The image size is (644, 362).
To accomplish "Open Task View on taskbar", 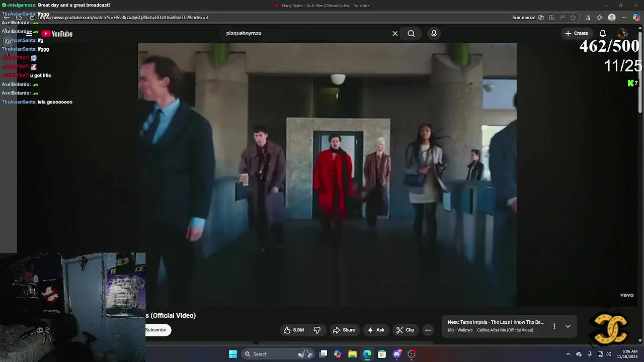I will point(324,354).
